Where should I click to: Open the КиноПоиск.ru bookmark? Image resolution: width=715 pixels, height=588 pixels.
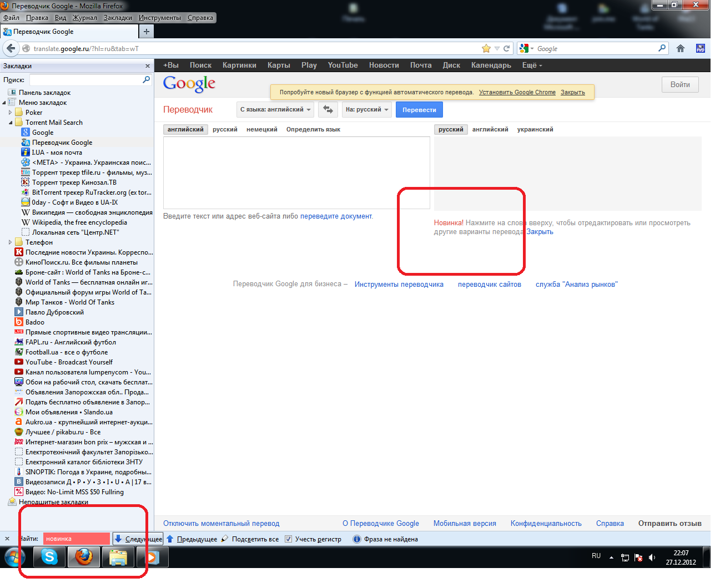tap(76, 262)
